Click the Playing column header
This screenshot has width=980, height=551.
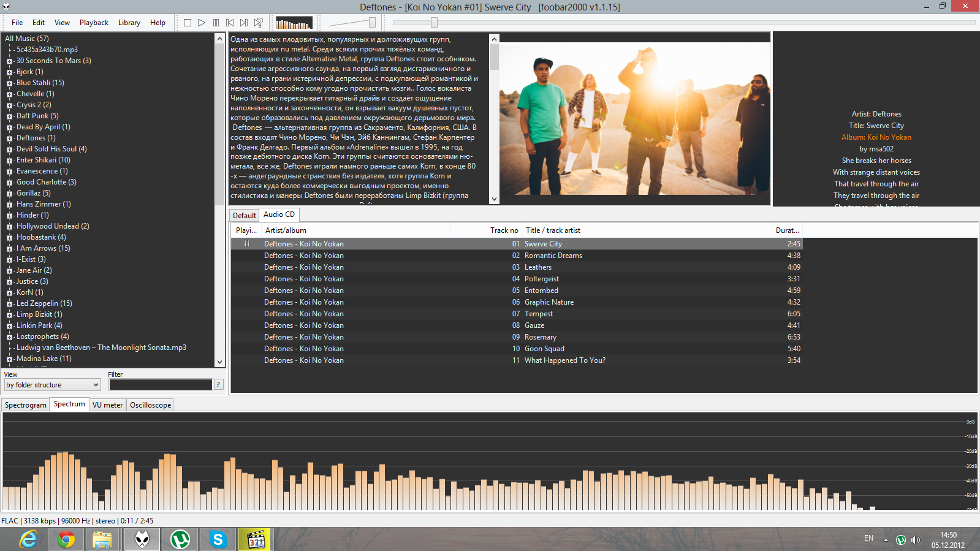(x=246, y=230)
